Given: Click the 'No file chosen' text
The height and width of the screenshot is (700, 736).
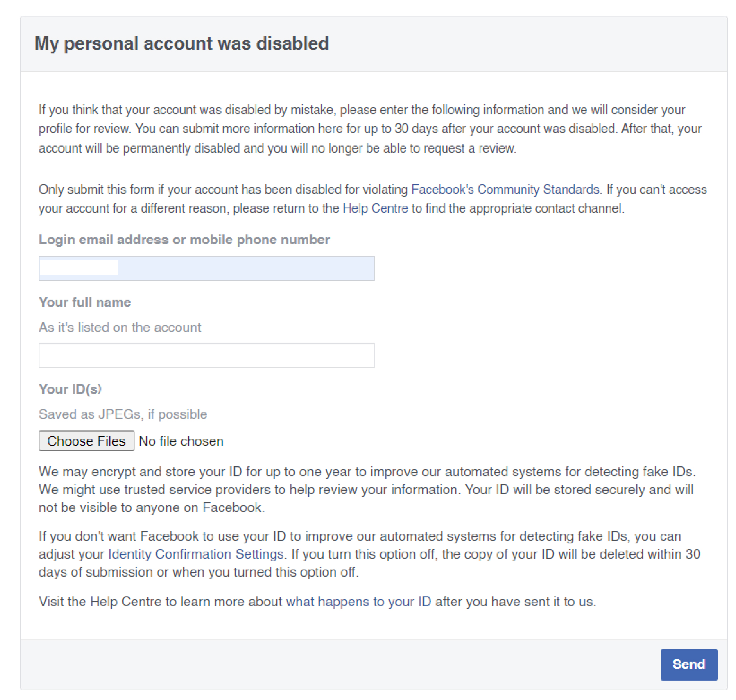Looking at the screenshot, I should coord(181,441).
